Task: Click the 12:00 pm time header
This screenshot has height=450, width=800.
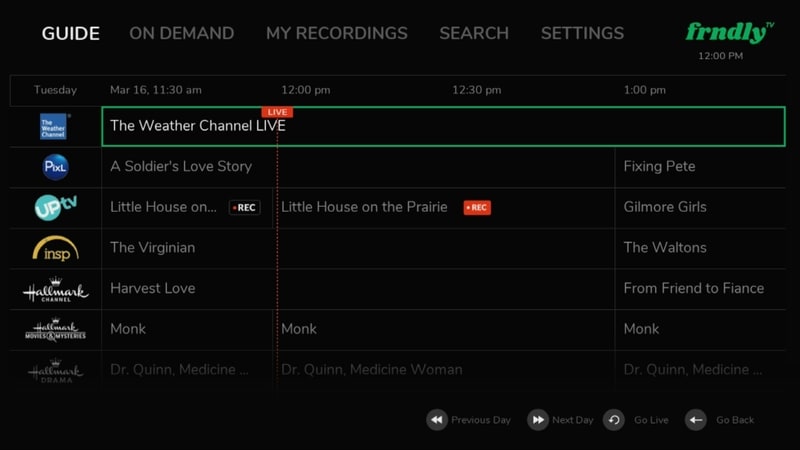Action: click(306, 90)
